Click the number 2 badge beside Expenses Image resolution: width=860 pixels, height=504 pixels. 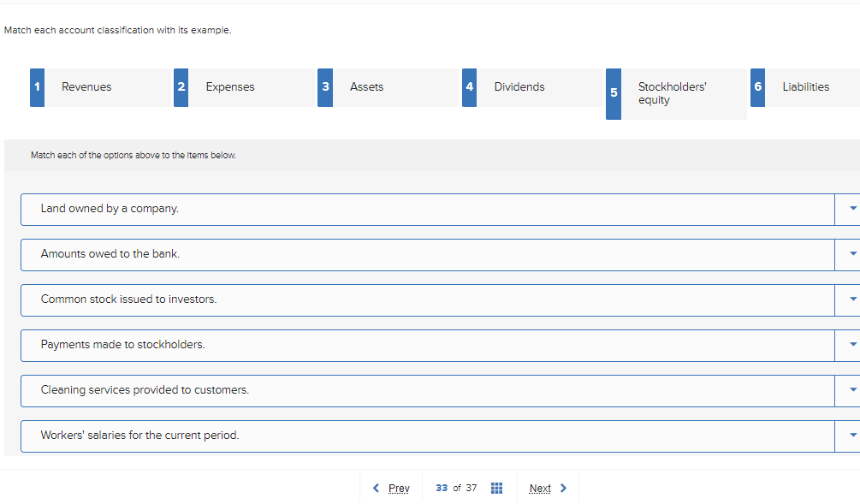tap(181, 86)
